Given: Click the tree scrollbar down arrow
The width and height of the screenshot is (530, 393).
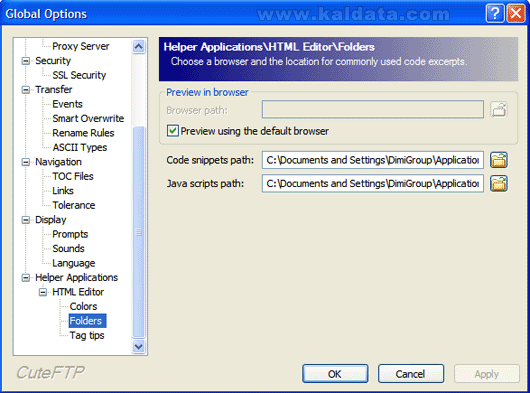Looking at the screenshot, I should [x=139, y=346].
